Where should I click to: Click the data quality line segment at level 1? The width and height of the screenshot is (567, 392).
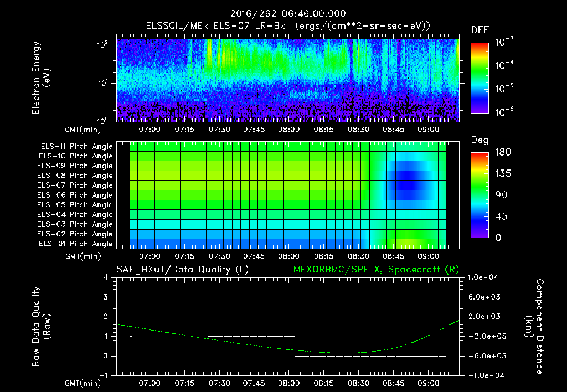pos(252,336)
